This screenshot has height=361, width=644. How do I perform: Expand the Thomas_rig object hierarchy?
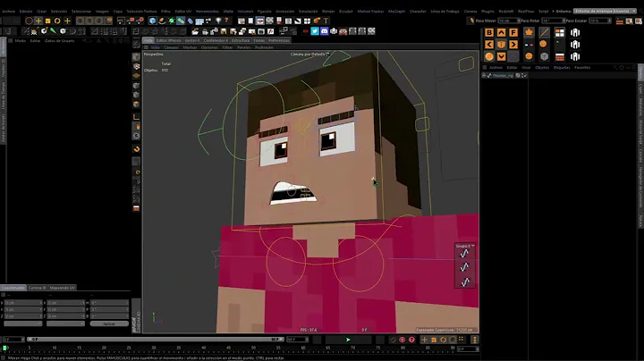pos(483,75)
